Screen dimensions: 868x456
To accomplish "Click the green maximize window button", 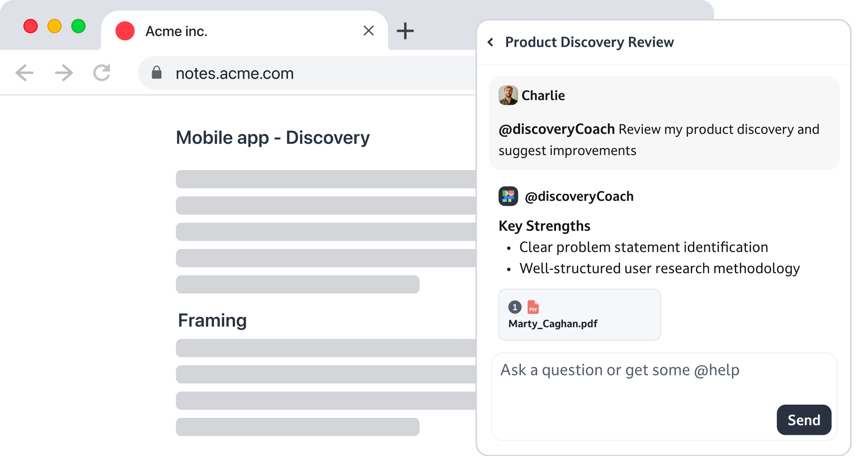I will [78, 26].
